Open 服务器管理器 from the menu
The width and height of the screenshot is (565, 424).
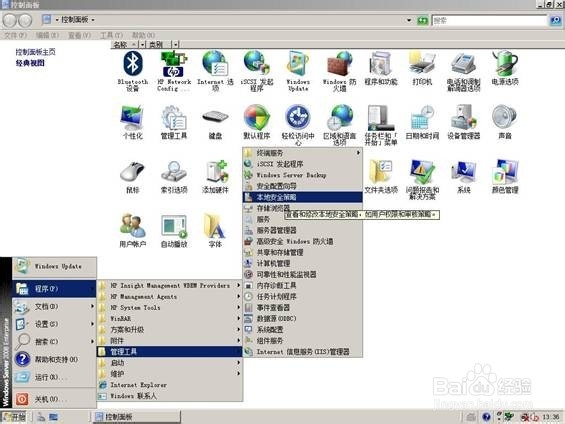(303, 230)
